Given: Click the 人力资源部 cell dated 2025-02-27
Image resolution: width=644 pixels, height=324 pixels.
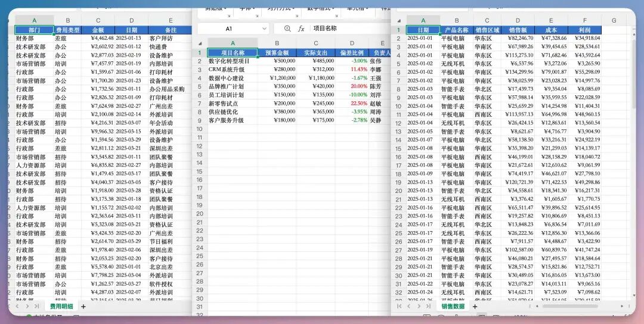Looking at the screenshot, I should pos(34,166).
